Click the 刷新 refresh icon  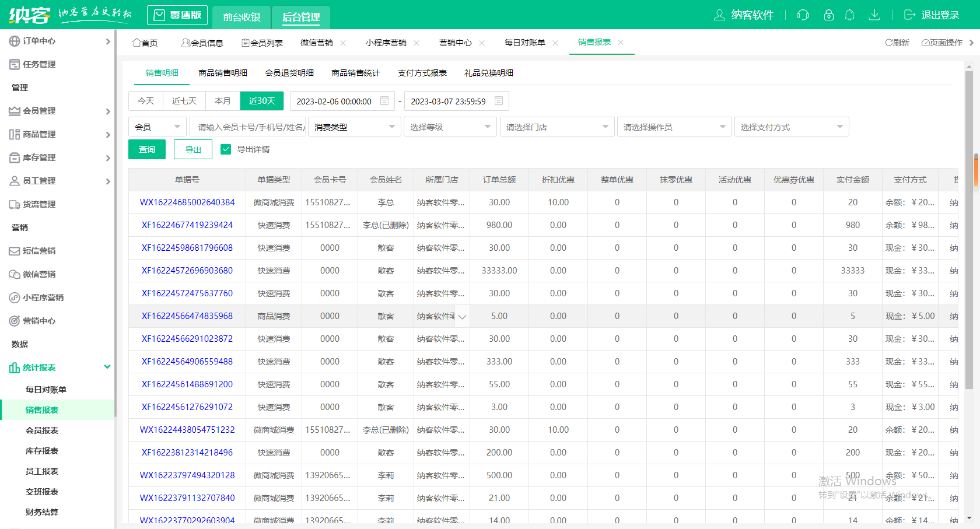pyautogui.click(x=889, y=43)
